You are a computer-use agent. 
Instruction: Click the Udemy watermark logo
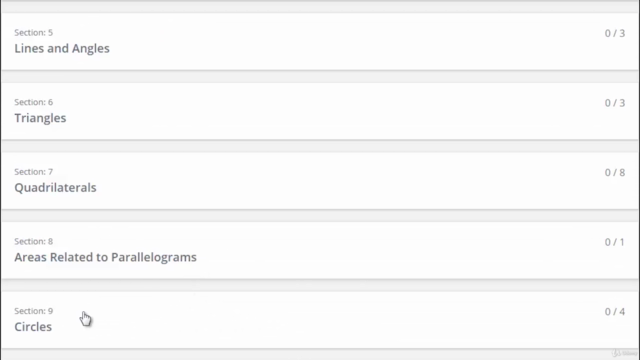[x=624, y=353]
